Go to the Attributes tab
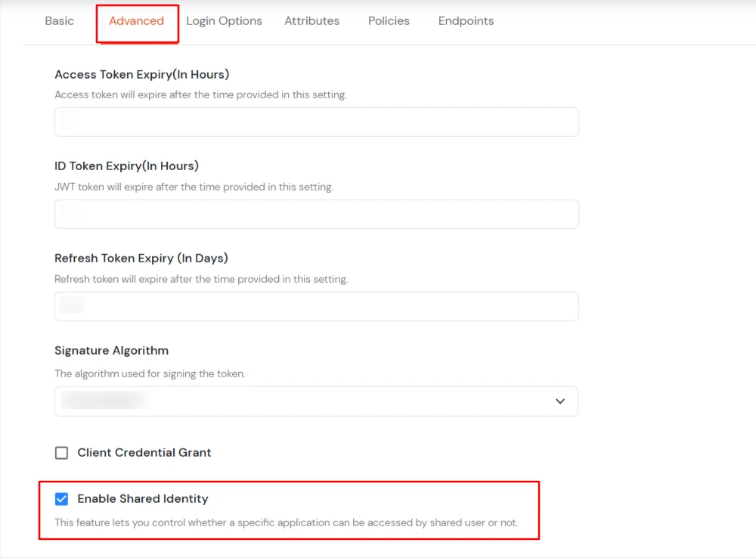This screenshot has height=558, width=756. coord(311,21)
